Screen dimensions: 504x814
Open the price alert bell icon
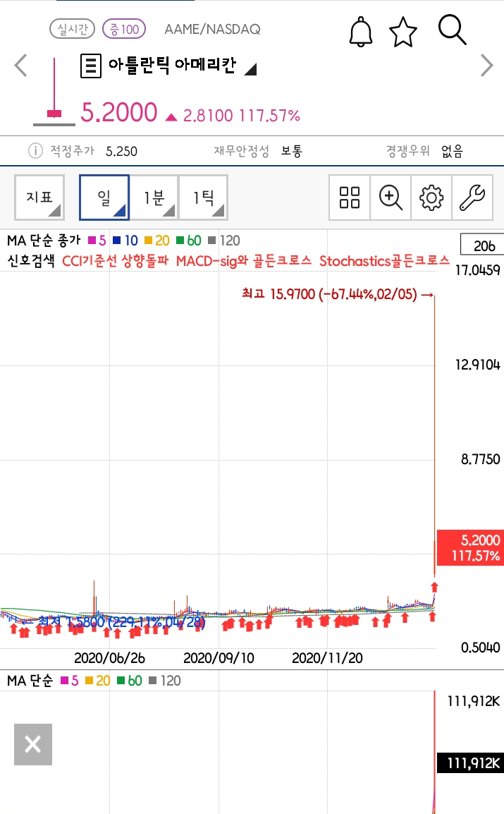pyautogui.click(x=360, y=32)
